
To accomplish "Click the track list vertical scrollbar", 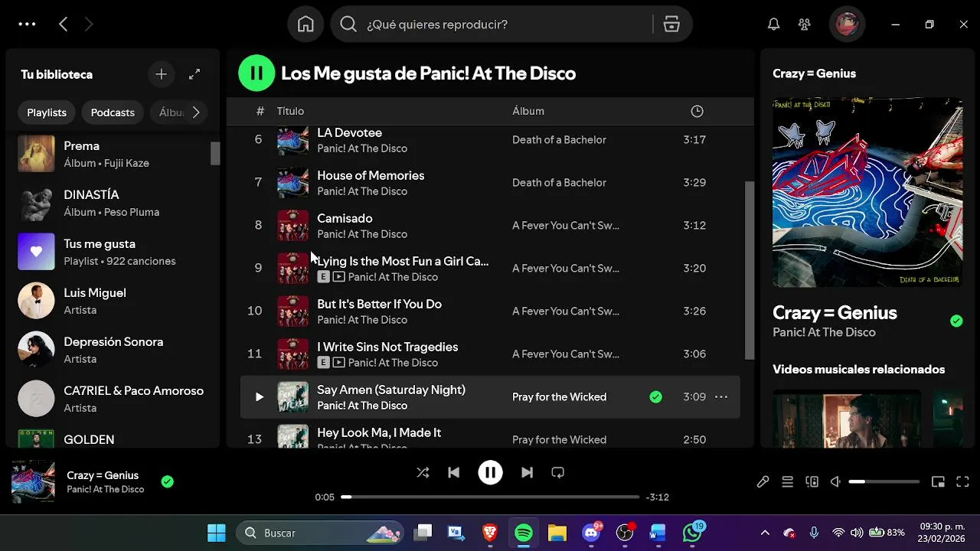I will tap(750, 270).
